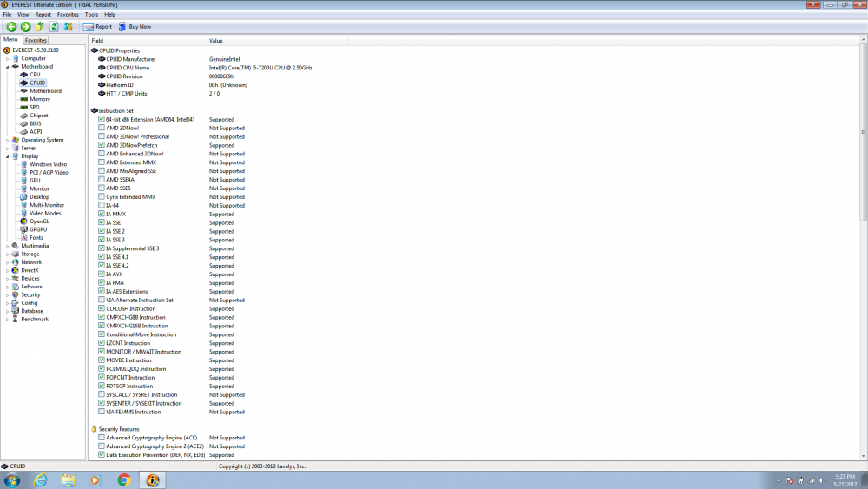Screen dimensions: 868x489
Task: Expand the Multimedia tree node
Action: (x=7, y=246)
